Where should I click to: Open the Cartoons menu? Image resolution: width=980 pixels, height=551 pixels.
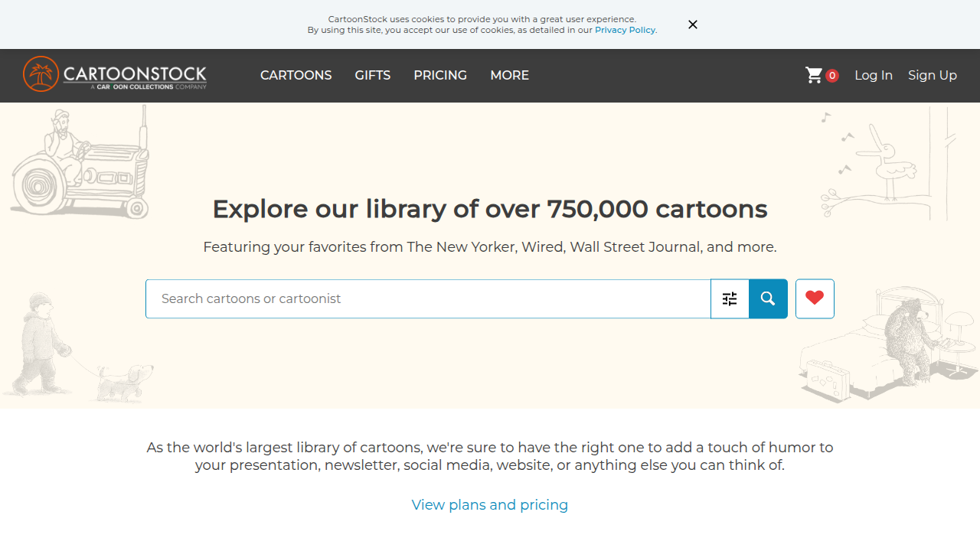pos(296,75)
